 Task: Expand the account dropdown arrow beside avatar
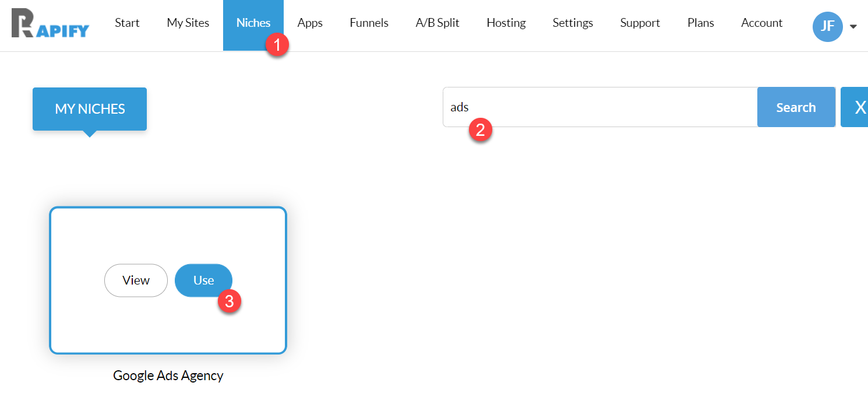click(x=853, y=27)
